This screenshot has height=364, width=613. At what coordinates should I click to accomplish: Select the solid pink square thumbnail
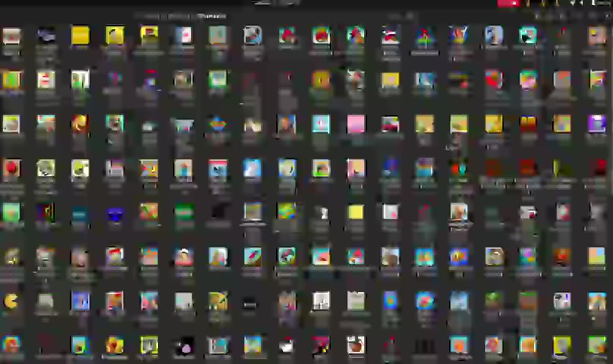tap(356, 124)
